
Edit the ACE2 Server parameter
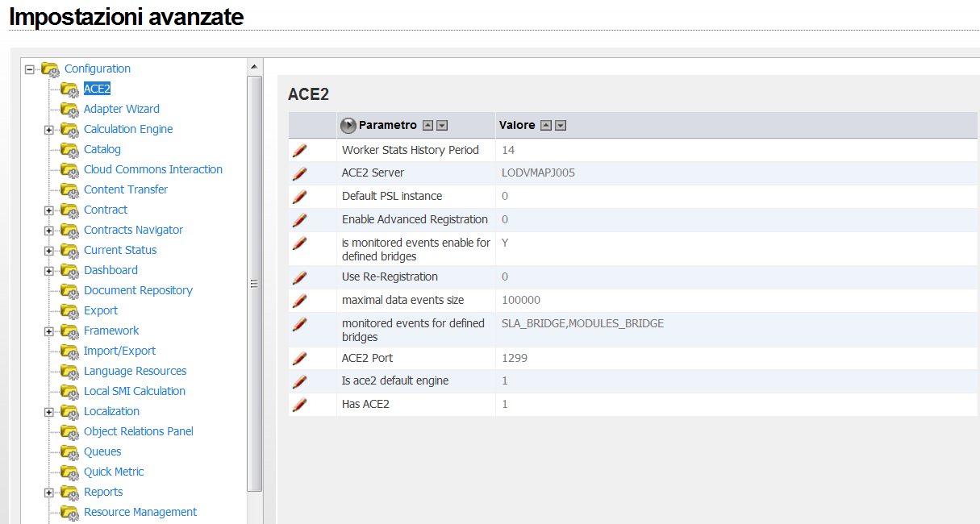tap(299, 173)
